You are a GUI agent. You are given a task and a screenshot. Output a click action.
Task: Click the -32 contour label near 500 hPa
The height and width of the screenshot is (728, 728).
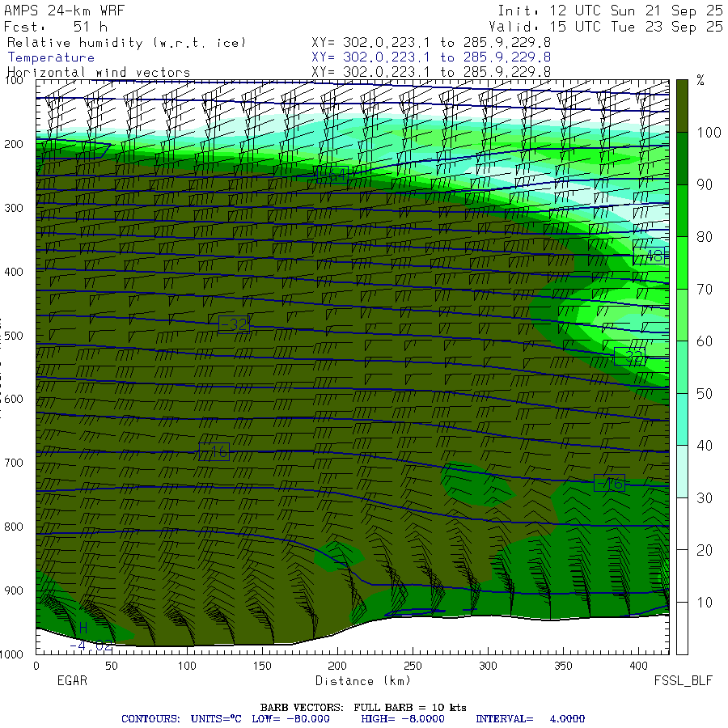coord(234,324)
